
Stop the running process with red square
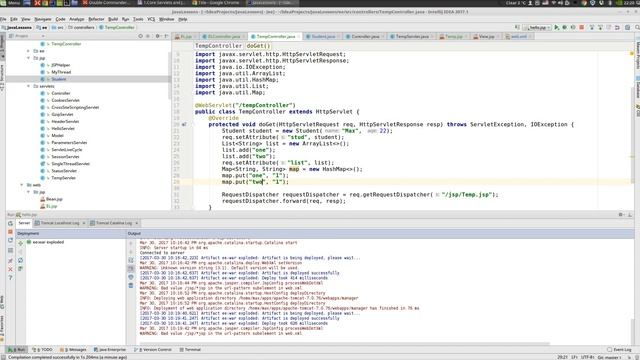(x=582, y=27)
